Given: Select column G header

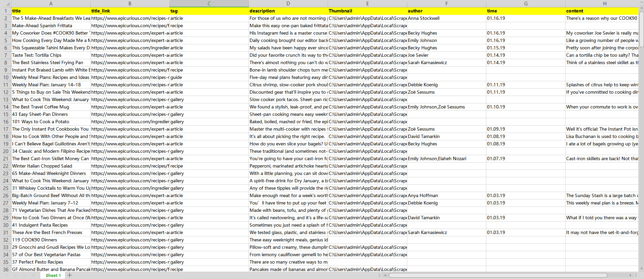Looking at the screenshot, I should (526, 4).
